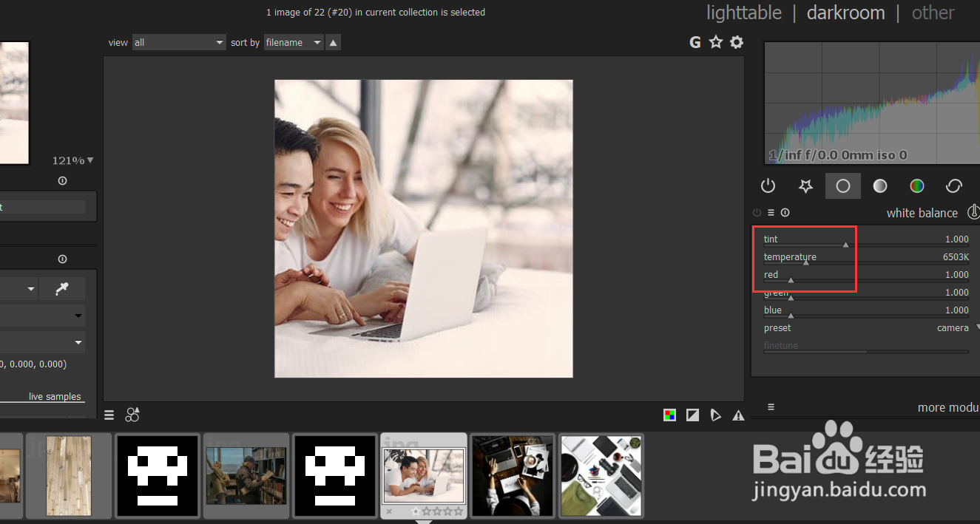Switch to darkroom view
The image size is (980, 524).
(x=845, y=13)
